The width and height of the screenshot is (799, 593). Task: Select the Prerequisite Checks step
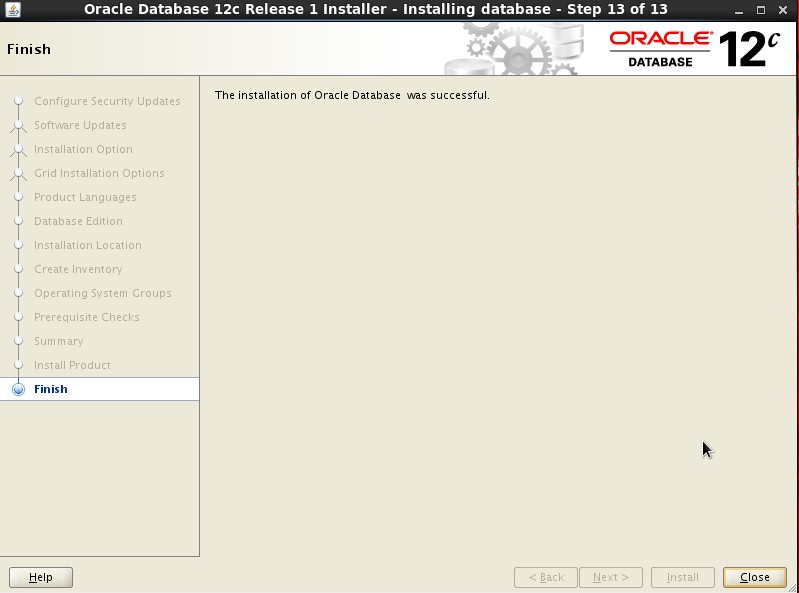(x=87, y=317)
